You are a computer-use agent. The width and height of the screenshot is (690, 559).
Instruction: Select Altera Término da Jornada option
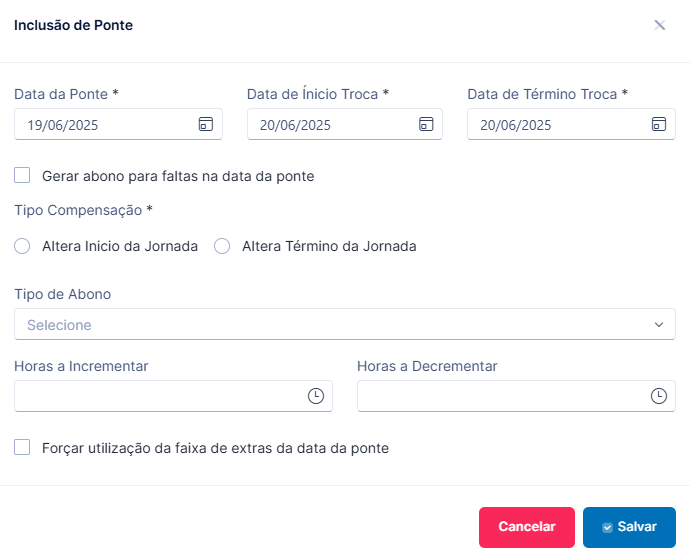point(222,246)
